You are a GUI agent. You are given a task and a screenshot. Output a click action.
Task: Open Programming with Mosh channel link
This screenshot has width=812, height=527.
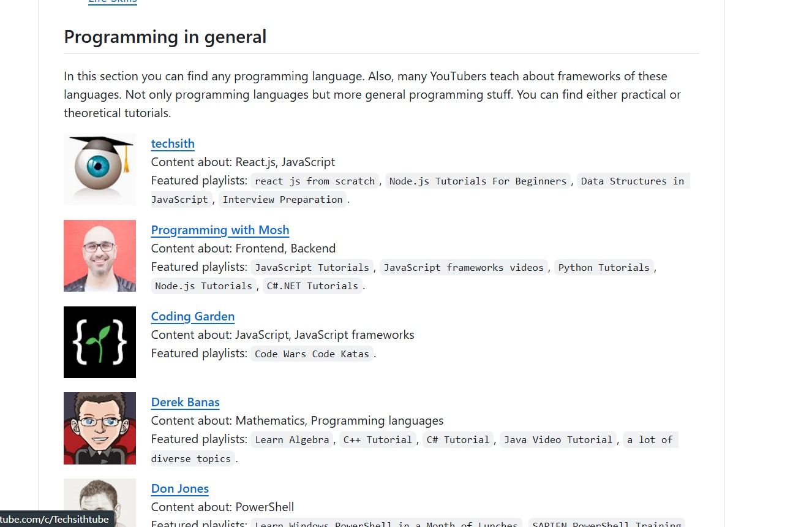click(220, 230)
